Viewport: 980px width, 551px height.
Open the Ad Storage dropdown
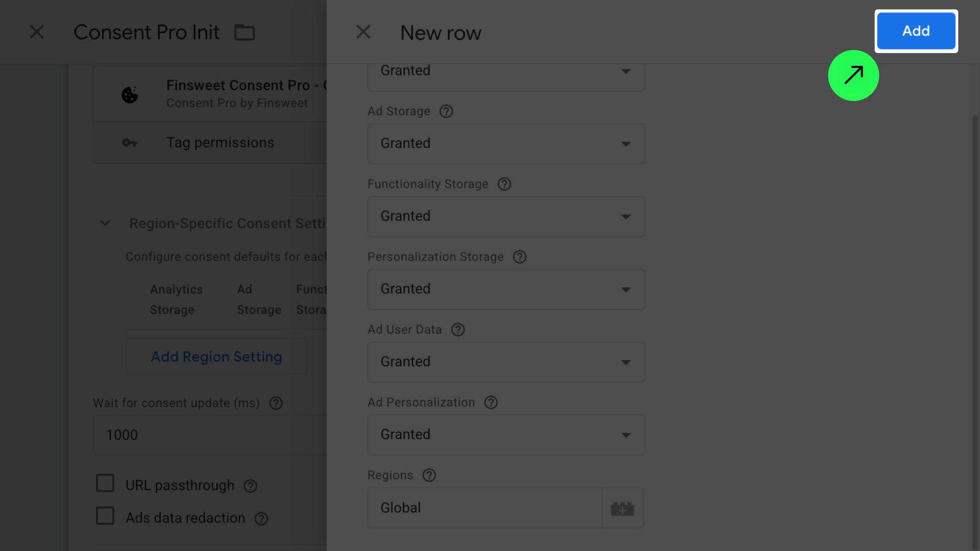505,144
